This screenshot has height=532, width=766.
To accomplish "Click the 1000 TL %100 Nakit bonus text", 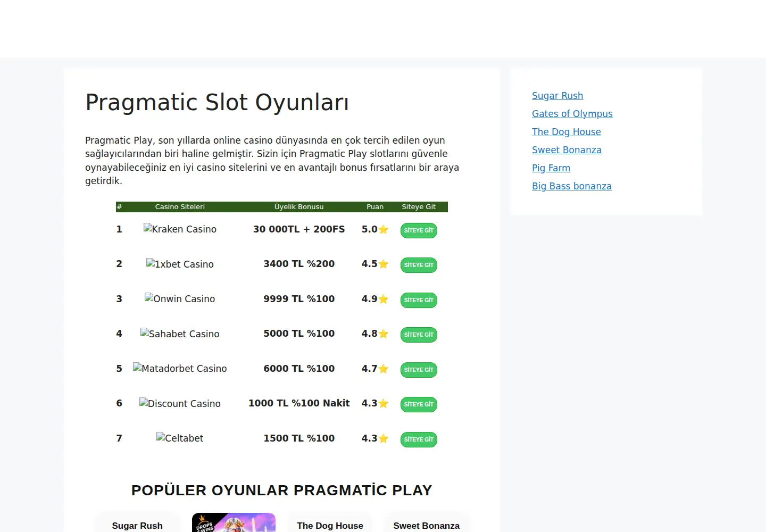I will pyautogui.click(x=299, y=403).
